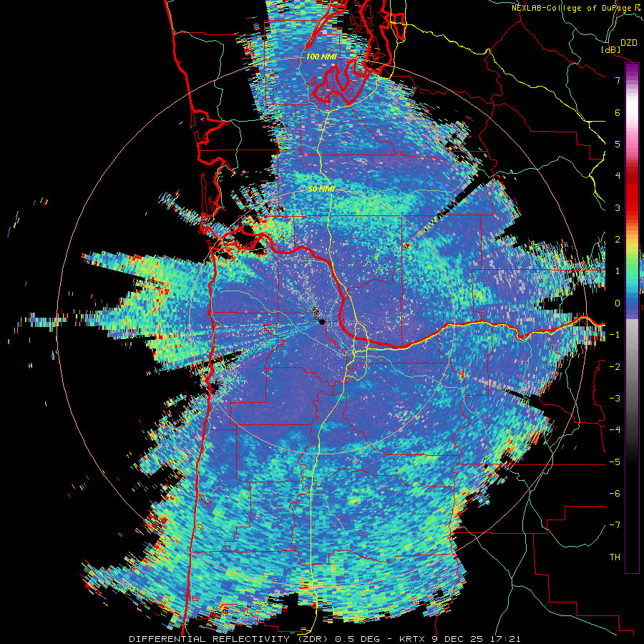Click the 1 value on the color scale

pyautogui.click(x=618, y=271)
